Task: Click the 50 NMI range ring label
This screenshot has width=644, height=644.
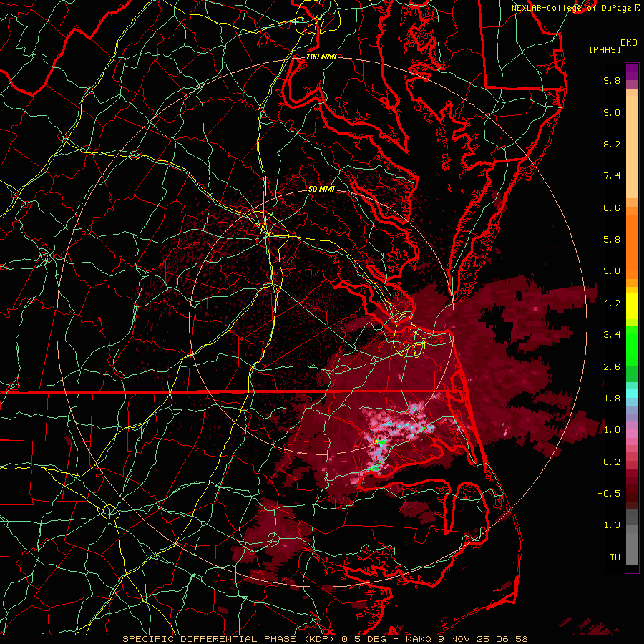Action: coord(321,189)
